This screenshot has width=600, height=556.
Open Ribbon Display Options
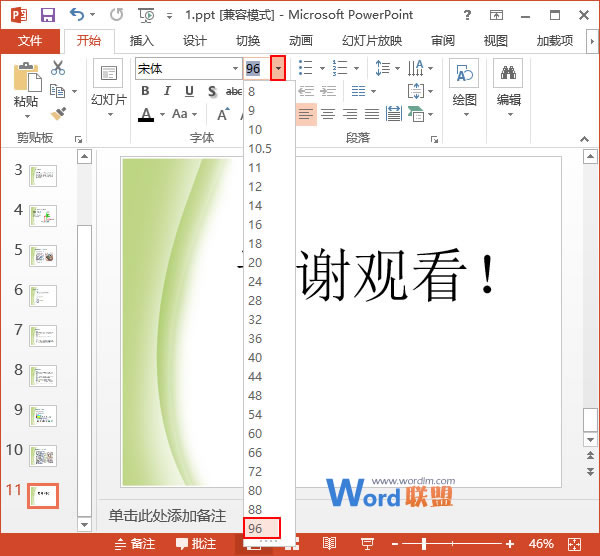pos(496,15)
